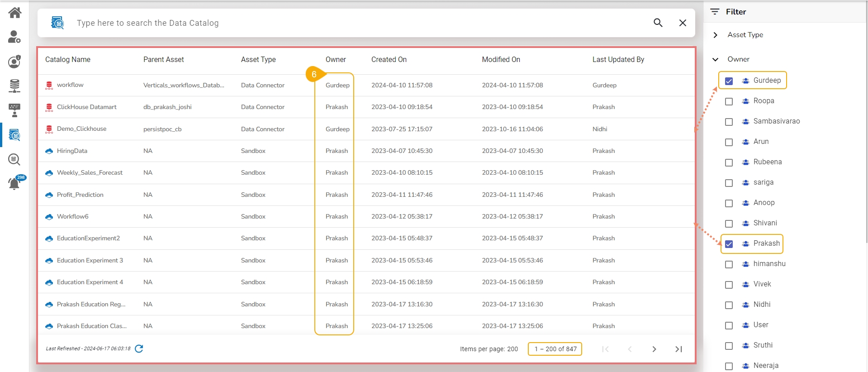Check the Roopa owner checkbox
Image resolution: width=868 pixels, height=372 pixels.
[x=729, y=101]
